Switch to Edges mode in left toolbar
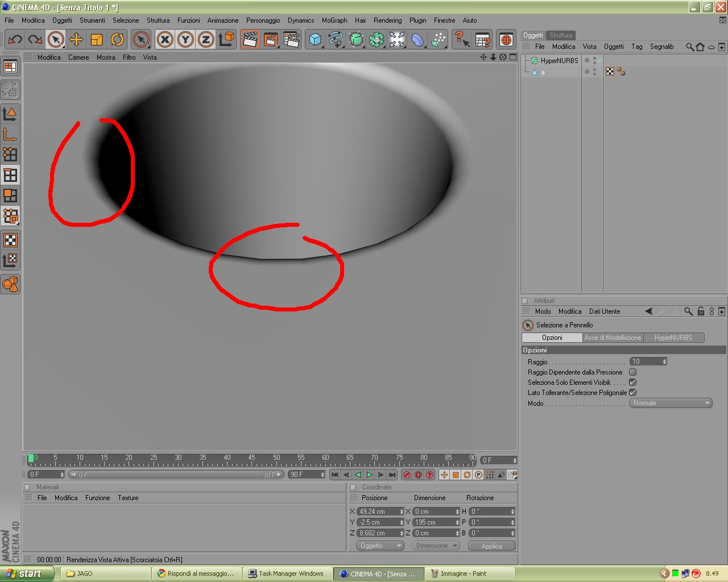This screenshot has width=728, height=582. pyautogui.click(x=10, y=175)
